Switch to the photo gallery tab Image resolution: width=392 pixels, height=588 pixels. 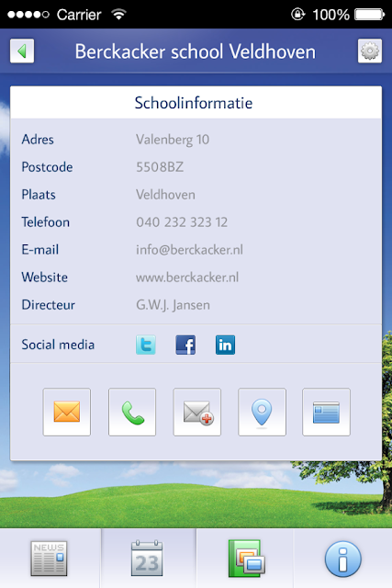coord(246,559)
